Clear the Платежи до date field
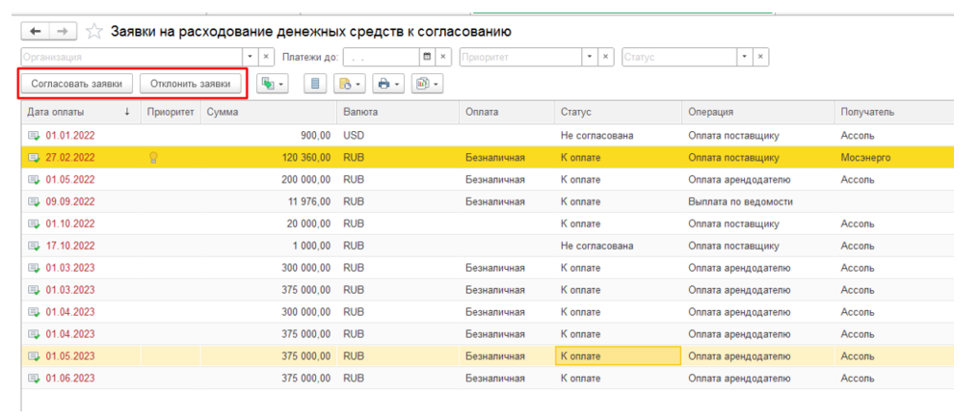Image resolution: width=980 pixels, height=420 pixels. tap(443, 57)
